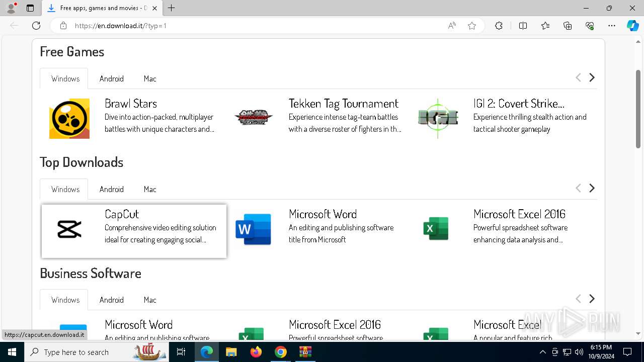Open IGI 2: Covert Strike title link
644x362 pixels.
point(519,104)
